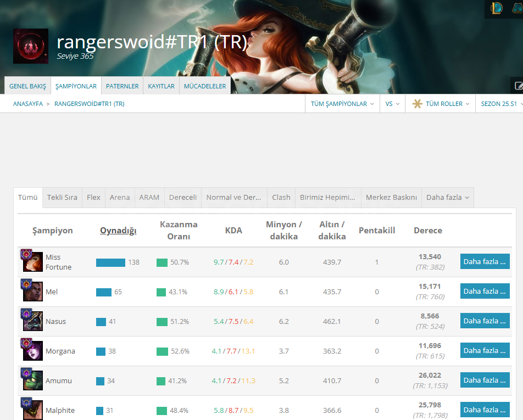Image resolution: width=523 pixels, height=420 pixels.
Task: Open the VS dropdown
Action: coord(393,104)
